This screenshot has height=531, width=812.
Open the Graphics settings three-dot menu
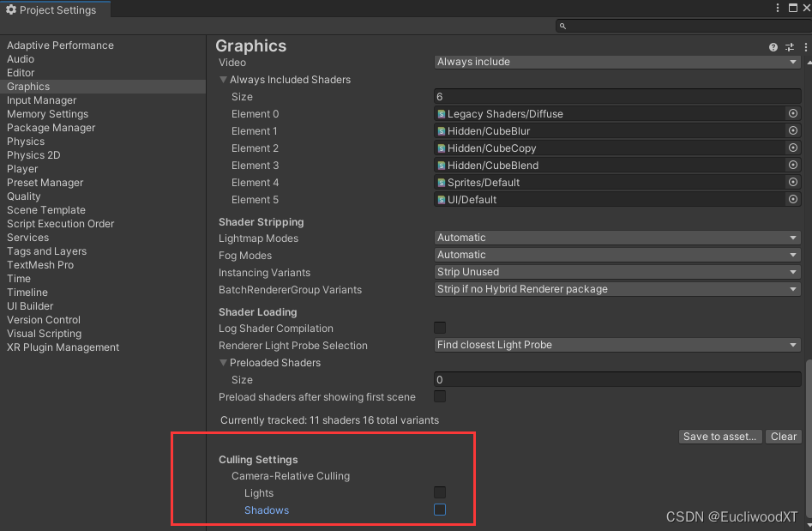(x=805, y=47)
